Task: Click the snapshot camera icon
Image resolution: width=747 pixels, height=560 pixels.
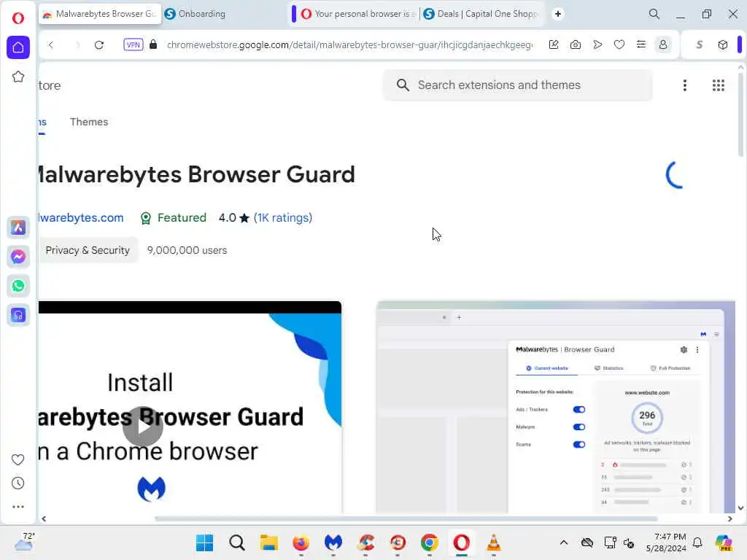Action: 576,44
